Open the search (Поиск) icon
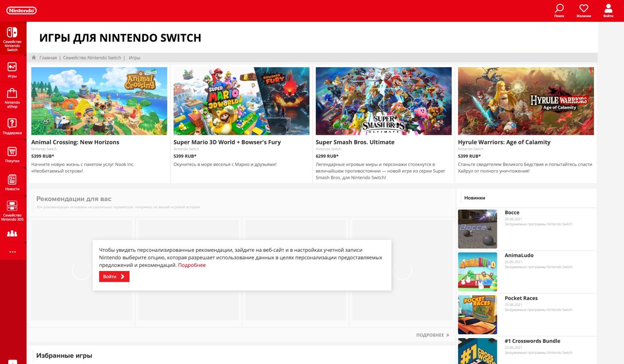This screenshot has width=624, height=364. click(559, 10)
